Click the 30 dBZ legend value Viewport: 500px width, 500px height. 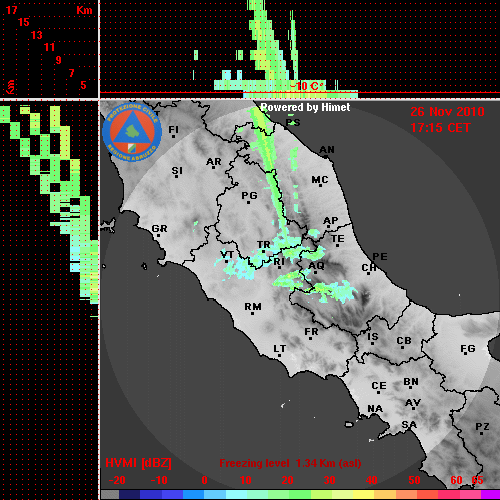click(x=329, y=480)
